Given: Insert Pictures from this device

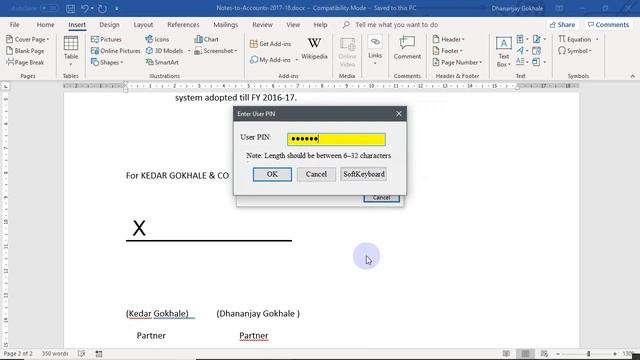Looking at the screenshot, I should 106,39.
